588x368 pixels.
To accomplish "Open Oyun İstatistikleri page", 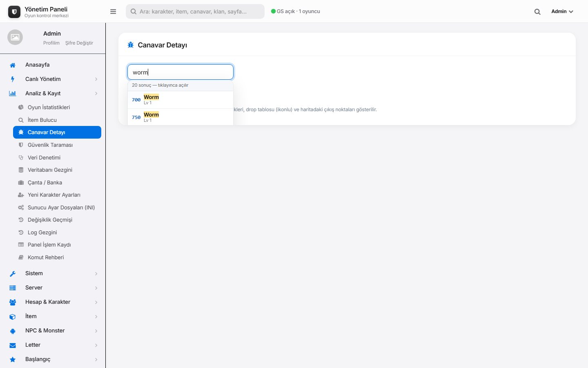I will coord(57,108).
